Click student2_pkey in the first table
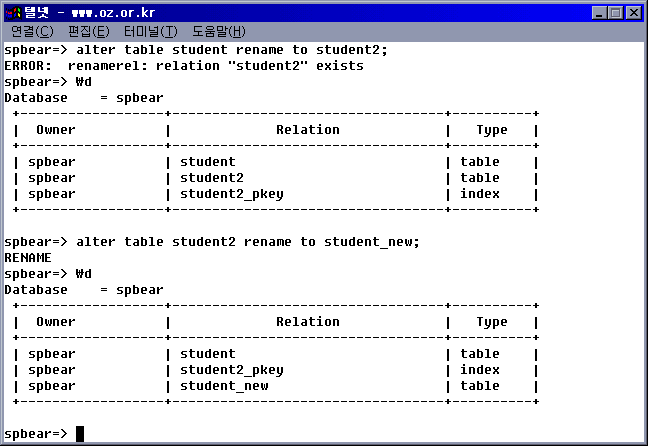This screenshot has width=648, height=446. click(232, 193)
